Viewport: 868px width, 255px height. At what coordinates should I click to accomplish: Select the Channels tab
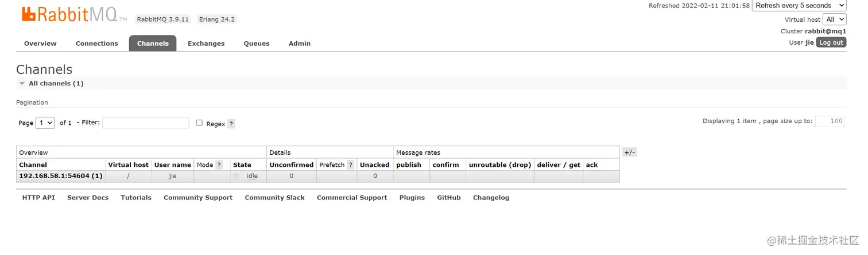click(x=153, y=44)
